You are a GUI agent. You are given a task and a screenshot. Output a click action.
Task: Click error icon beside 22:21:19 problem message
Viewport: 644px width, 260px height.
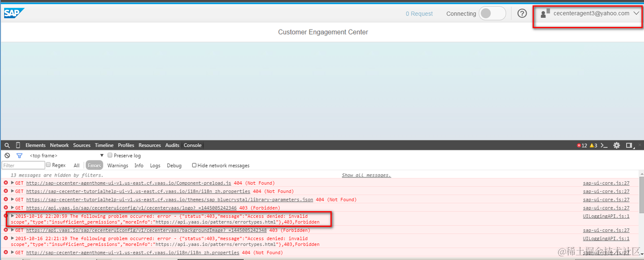6,238
